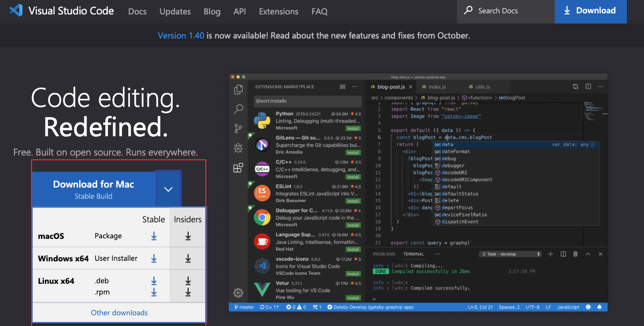
Task: Click the split editor icon
Action: click(x=588, y=86)
